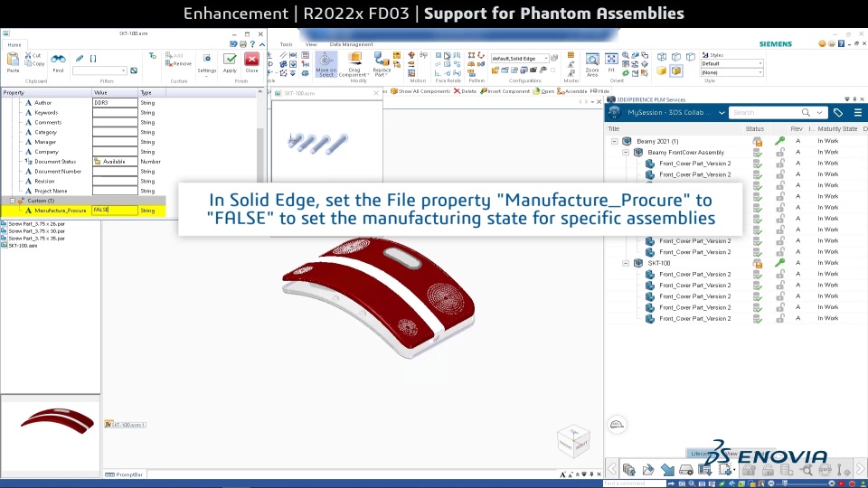The width and height of the screenshot is (868, 488).
Task: Click the search magnifier in PLM panel
Action: (x=806, y=112)
